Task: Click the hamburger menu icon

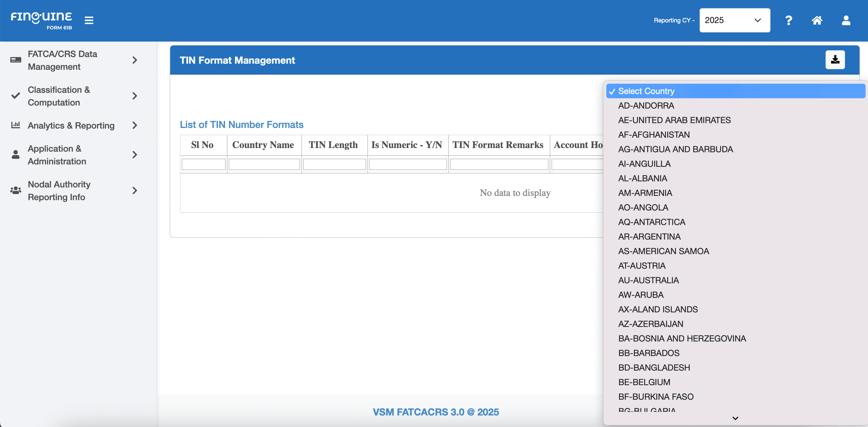Action: coord(89,20)
